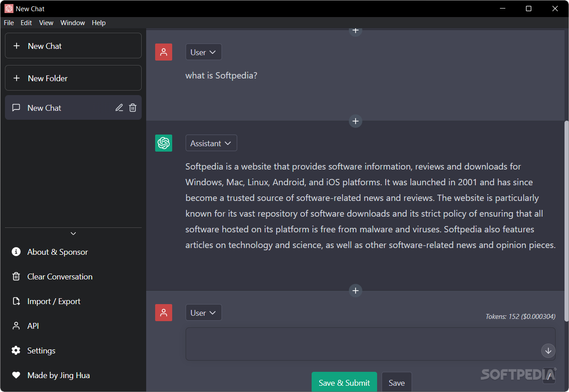Click the partially visible plus icon at top
This screenshot has height=392, width=569.
coord(356,31)
